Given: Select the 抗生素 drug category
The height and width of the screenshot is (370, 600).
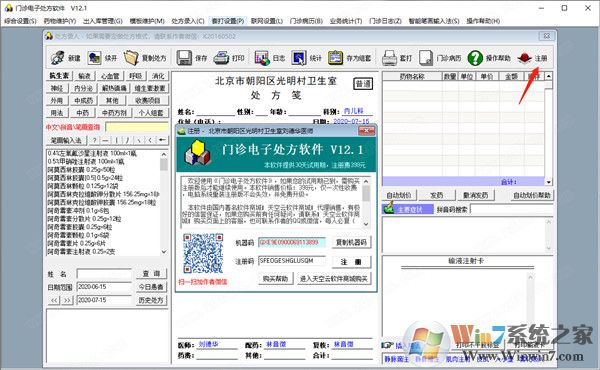Looking at the screenshot, I should pyautogui.click(x=59, y=76).
